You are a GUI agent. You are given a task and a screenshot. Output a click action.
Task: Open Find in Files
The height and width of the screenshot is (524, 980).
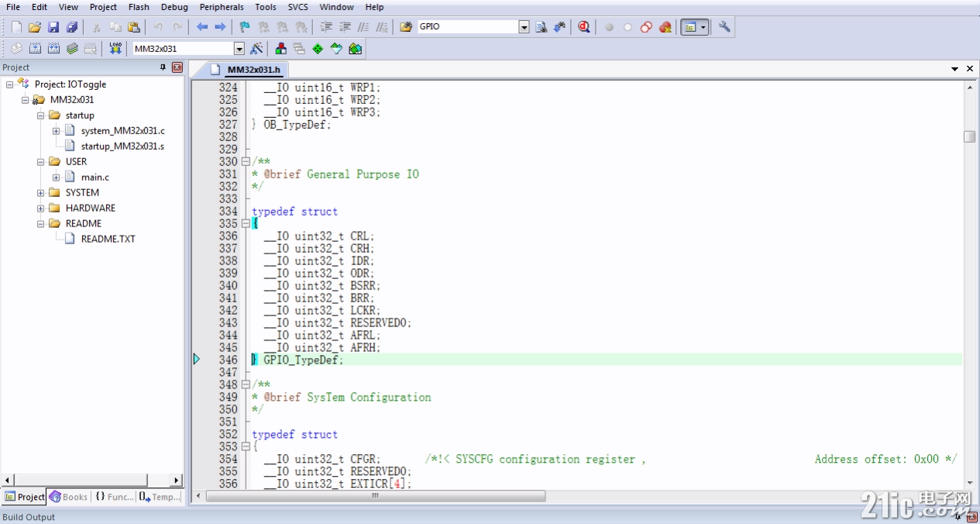[x=406, y=27]
